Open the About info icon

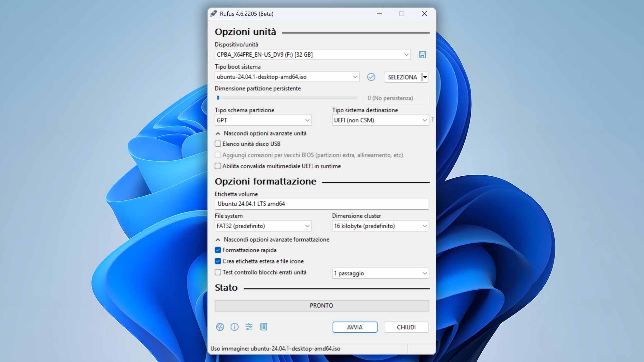[234, 327]
